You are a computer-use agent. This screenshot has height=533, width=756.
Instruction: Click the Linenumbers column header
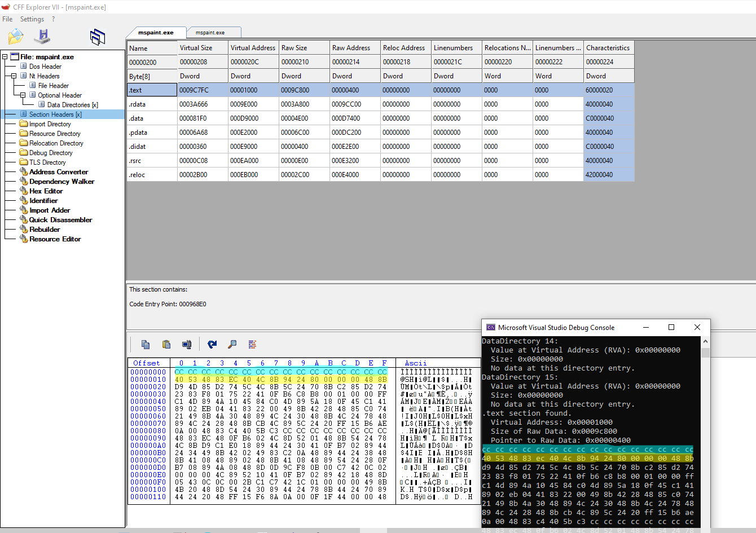click(457, 48)
